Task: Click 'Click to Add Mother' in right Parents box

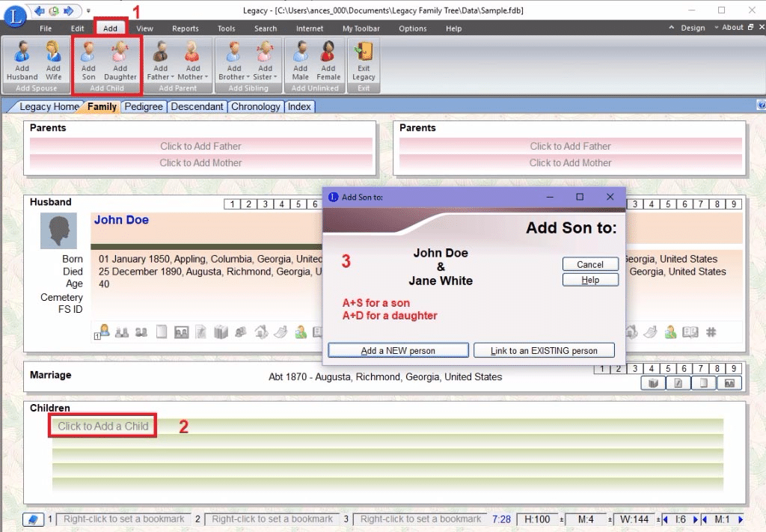Action: pyautogui.click(x=570, y=162)
